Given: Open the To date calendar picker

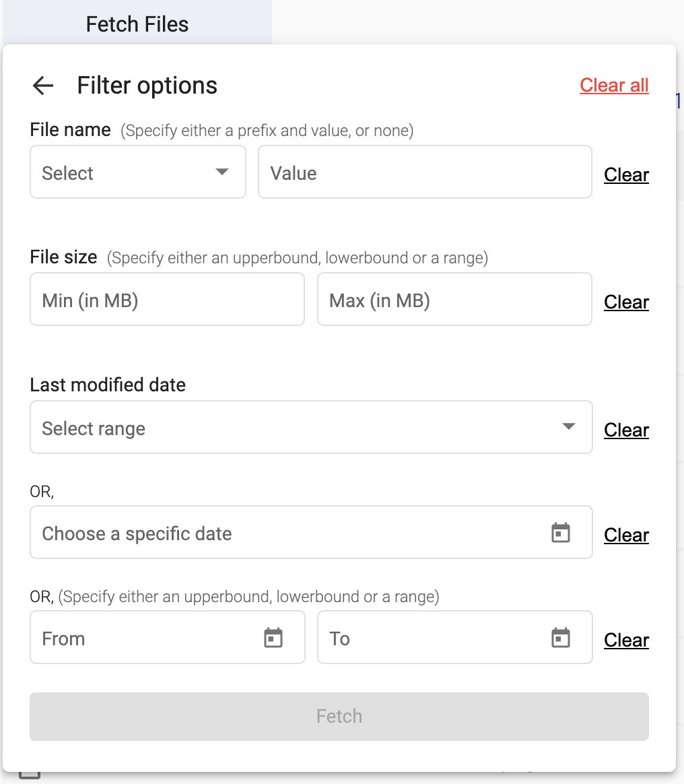Looking at the screenshot, I should tap(560, 638).
